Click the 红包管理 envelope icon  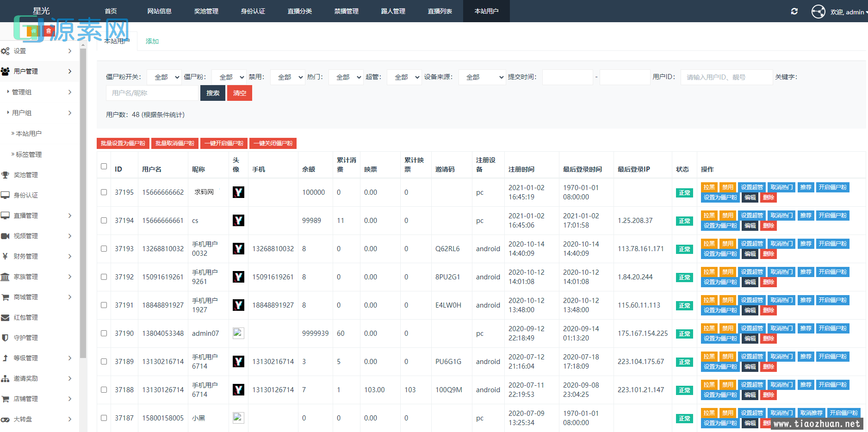pos(5,317)
